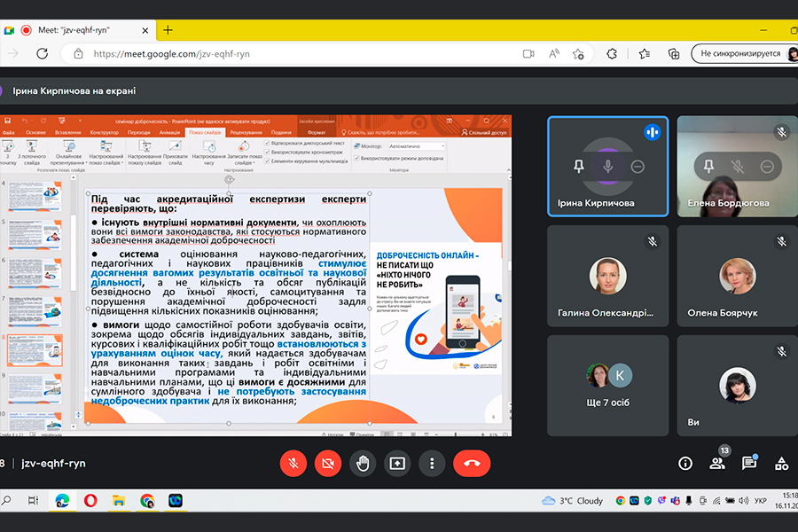Image resolution: width=798 pixels, height=532 pixels.
Task: Click the 'Скажіть, що потрібно зробити' search field
Action: pyautogui.click(x=380, y=132)
